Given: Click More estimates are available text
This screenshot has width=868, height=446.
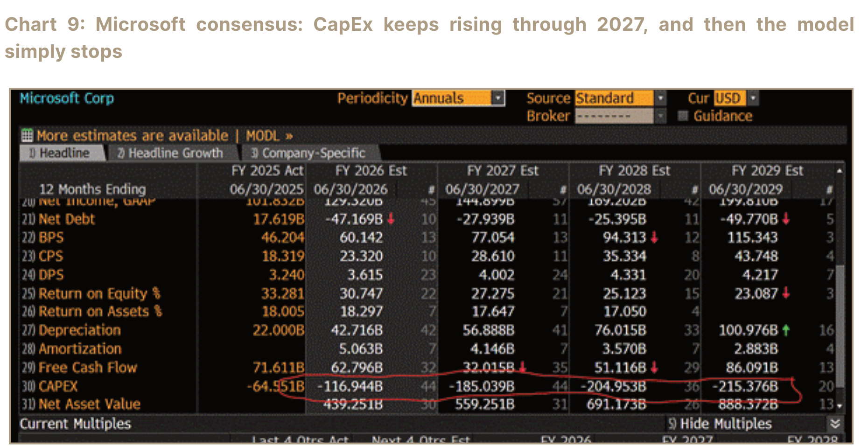Looking at the screenshot, I should [133, 136].
